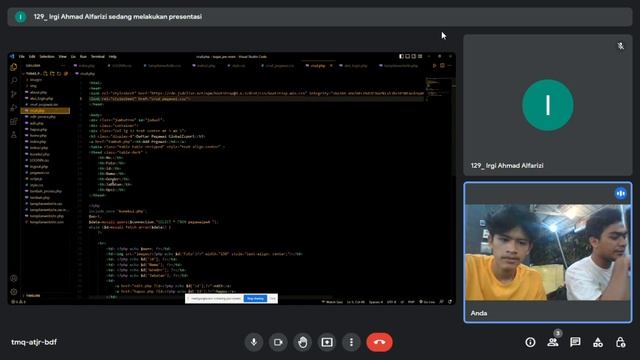Open the customize layout icon
640x360 pixels.
pyautogui.click(x=420, y=56)
